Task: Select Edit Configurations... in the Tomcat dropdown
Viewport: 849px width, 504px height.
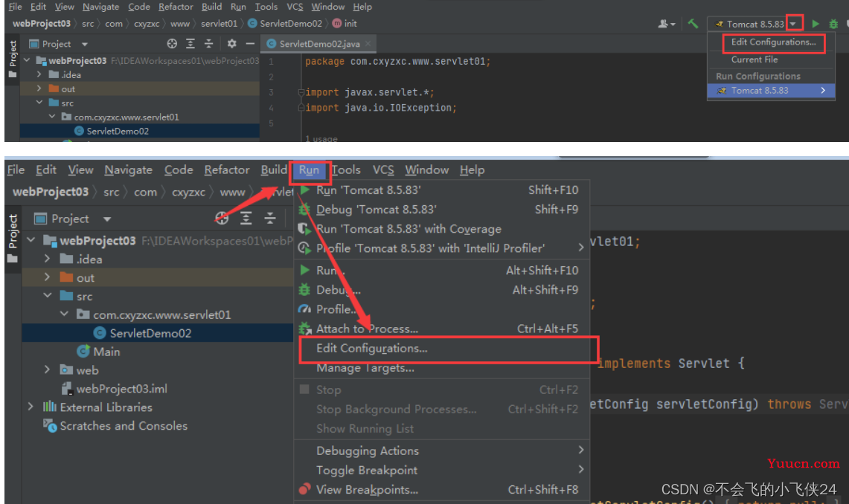Action: pyautogui.click(x=773, y=42)
